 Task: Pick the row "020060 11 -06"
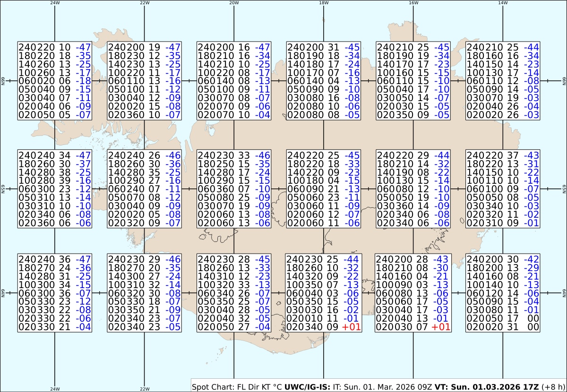[324, 223]
